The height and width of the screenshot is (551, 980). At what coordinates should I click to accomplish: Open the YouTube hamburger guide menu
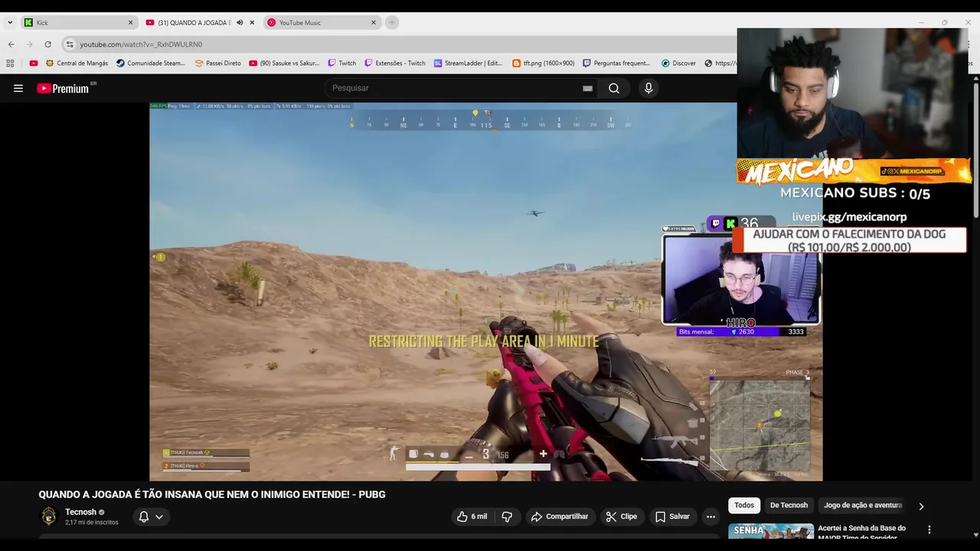tap(18, 88)
